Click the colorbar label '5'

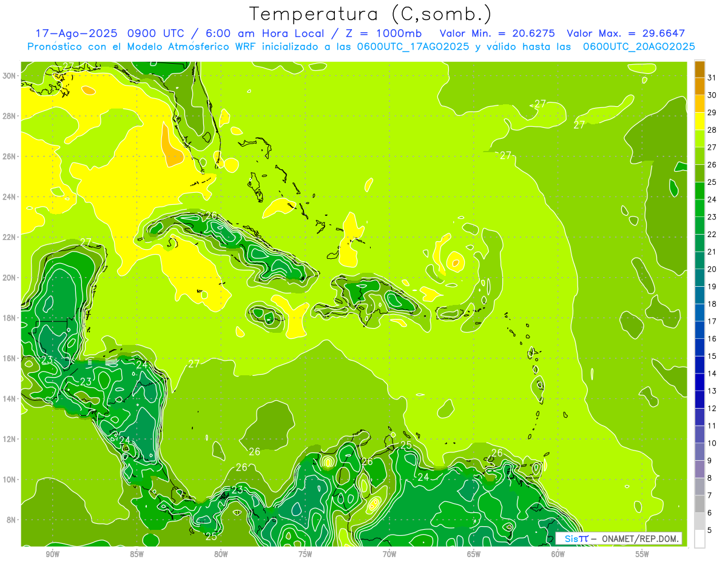pos(709,530)
